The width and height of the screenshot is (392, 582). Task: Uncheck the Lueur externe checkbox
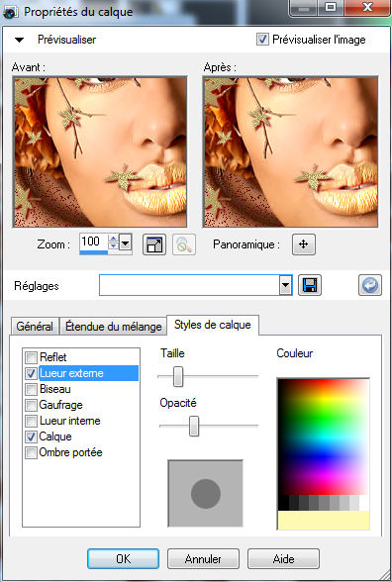tap(32, 374)
